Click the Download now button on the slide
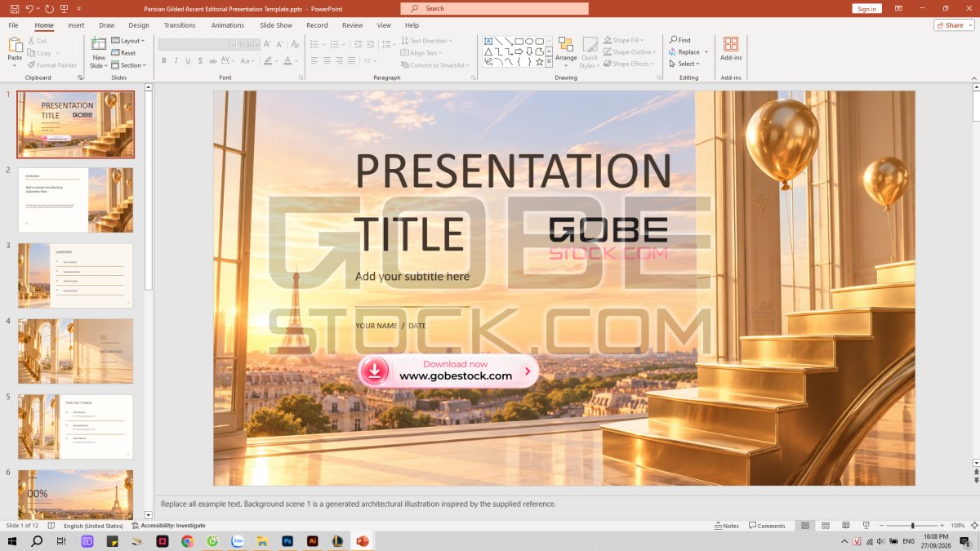This screenshot has height=551, width=980. tap(448, 371)
